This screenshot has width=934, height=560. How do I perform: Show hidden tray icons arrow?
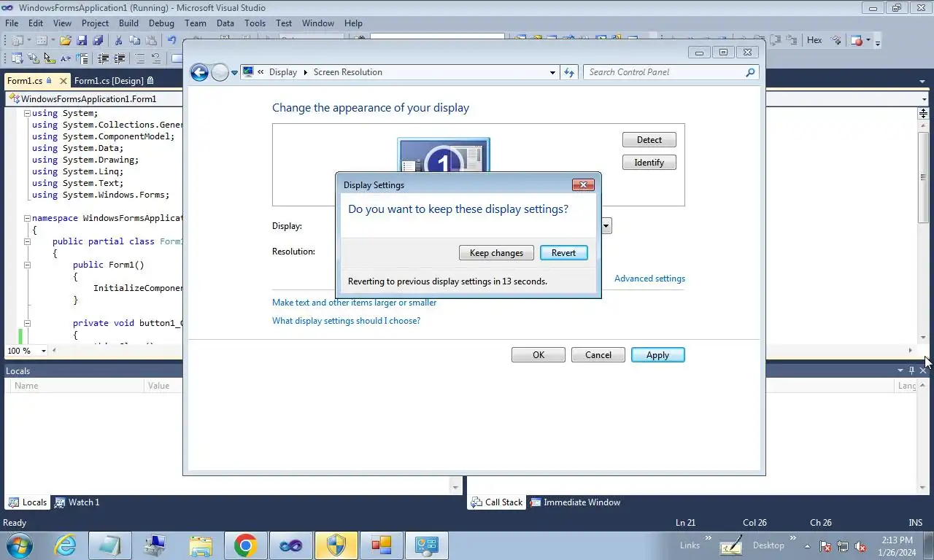click(807, 546)
